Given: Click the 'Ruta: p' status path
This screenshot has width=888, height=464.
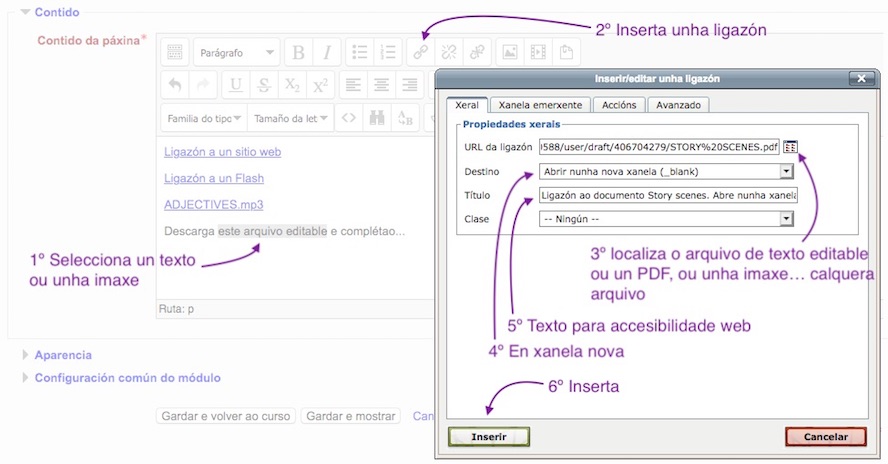Looking at the screenshot, I should point(176,309).
